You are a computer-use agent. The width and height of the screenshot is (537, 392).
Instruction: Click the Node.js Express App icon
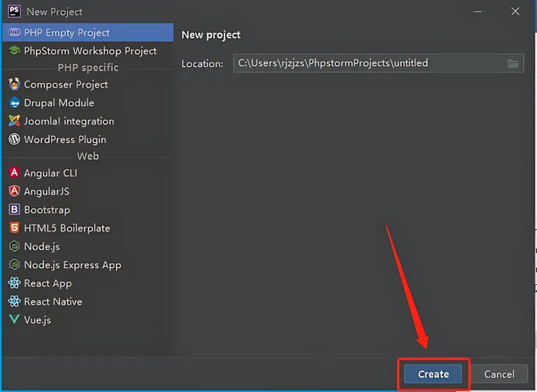[x=14, y=264]
